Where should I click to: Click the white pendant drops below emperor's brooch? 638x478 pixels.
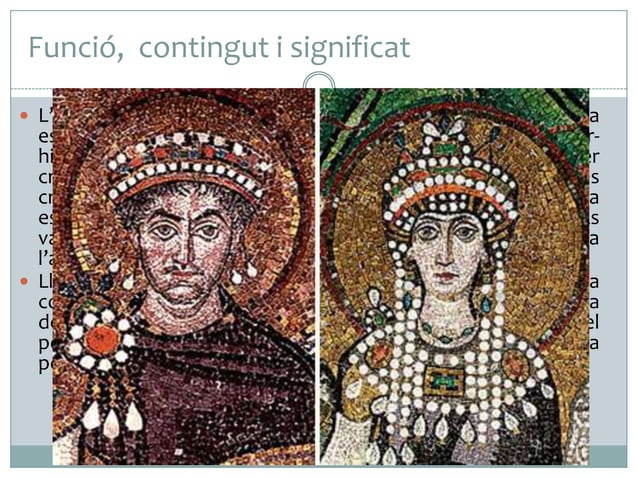click(x=112, y=419)
